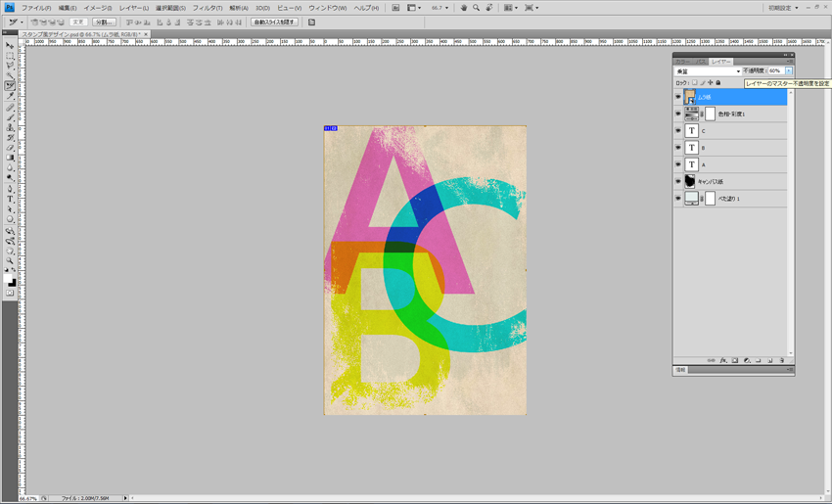This screenshot has width=832, height=504.
Task: Hide the キャンバス紙 layer
Action: (x=677, y=181)
